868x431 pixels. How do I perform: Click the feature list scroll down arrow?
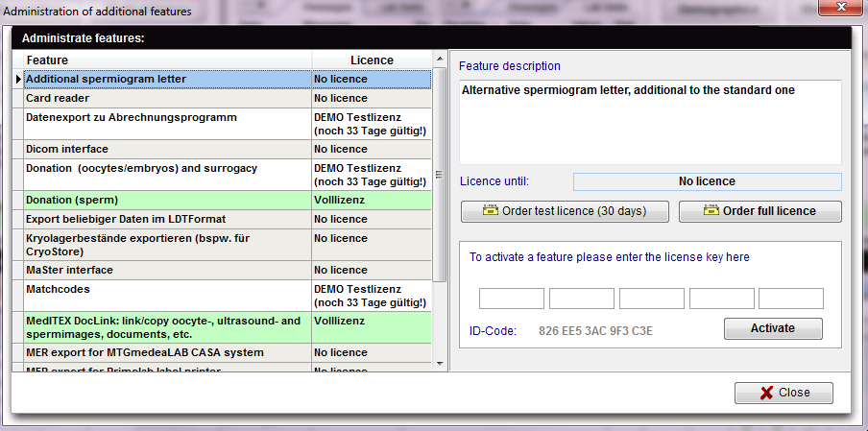[440, 364]
